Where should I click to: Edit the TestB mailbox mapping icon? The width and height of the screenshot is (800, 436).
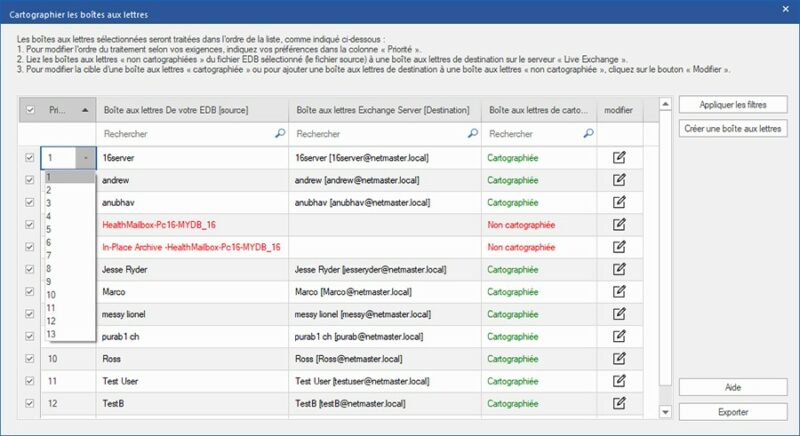(619, 403)
